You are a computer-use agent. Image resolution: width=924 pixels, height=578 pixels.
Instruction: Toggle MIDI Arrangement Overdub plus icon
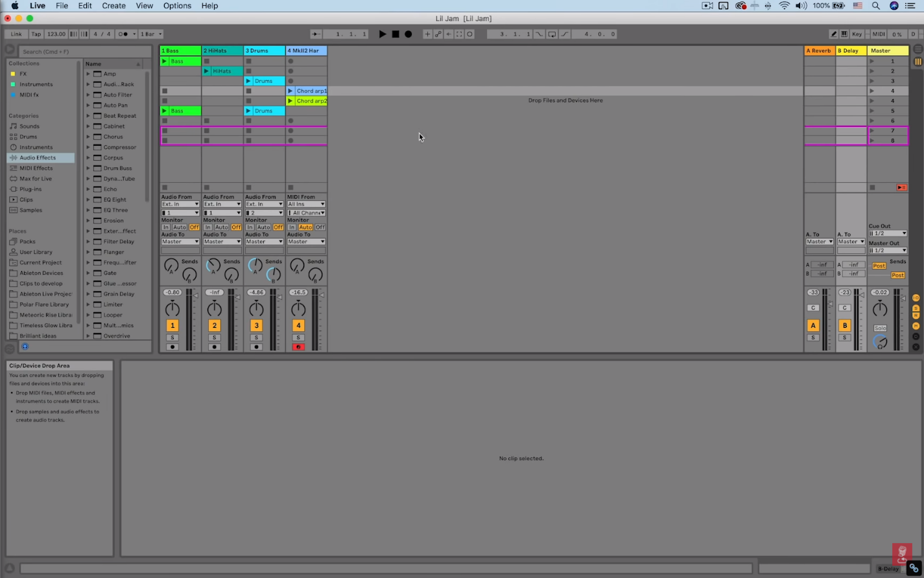click(x=427, y=34)
